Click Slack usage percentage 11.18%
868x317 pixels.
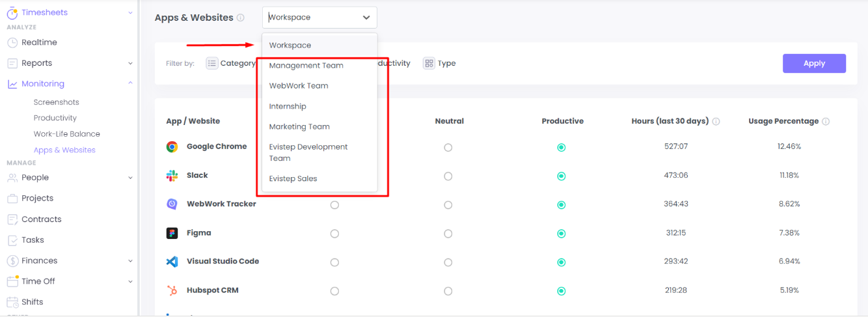tap(789, 175)
